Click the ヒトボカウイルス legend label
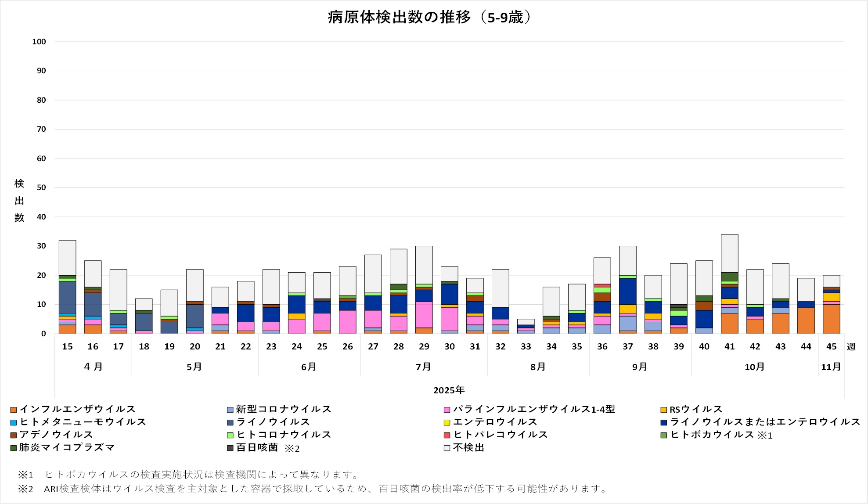This screenshot has height=504, width=868. [x=712, y=435]
